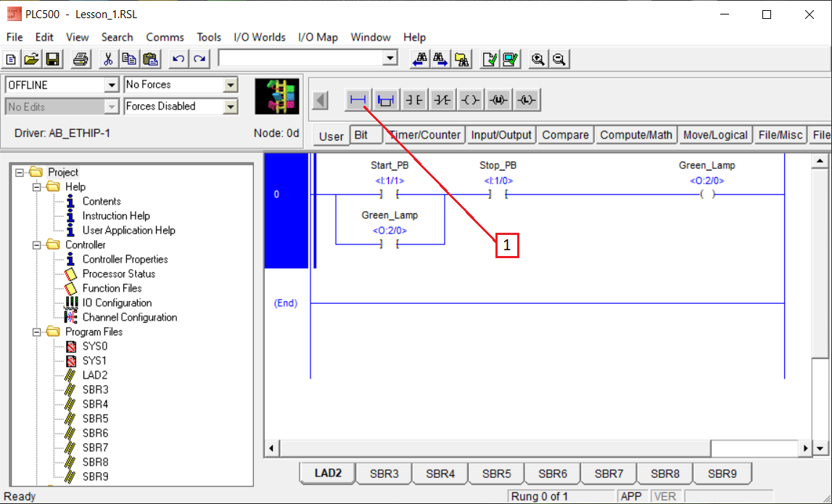
Task: Open the search combo box dropdown arrow
Action: [x=390, y=58]
